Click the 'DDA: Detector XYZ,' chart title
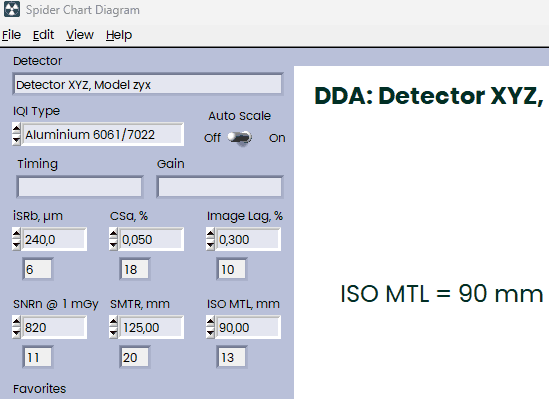This screenshot has width=549, height=399. coord(429,96)
